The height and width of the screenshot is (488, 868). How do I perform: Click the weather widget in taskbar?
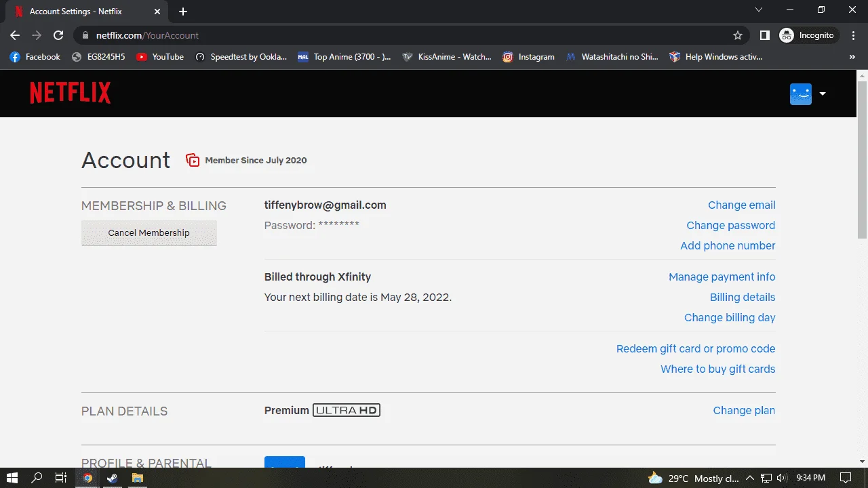693,478
